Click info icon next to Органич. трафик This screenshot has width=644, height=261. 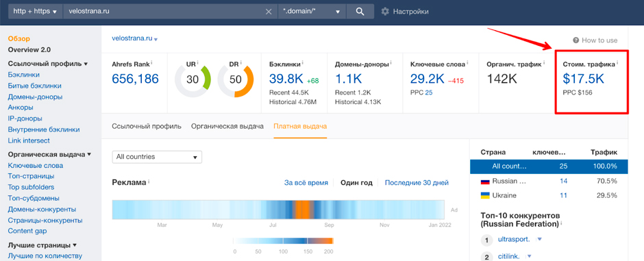pyautogui.click(x=544, y=63)
